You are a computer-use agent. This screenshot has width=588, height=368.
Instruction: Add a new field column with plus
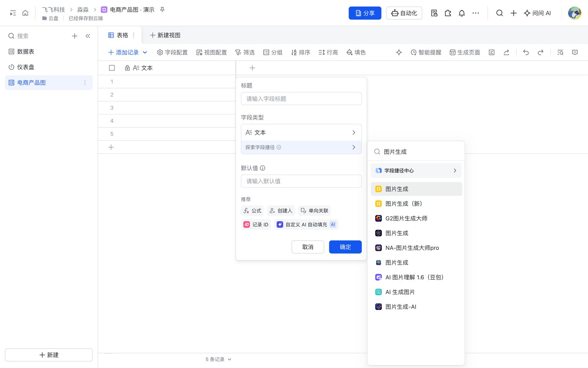pyautogui.click(x=252, y=68)
